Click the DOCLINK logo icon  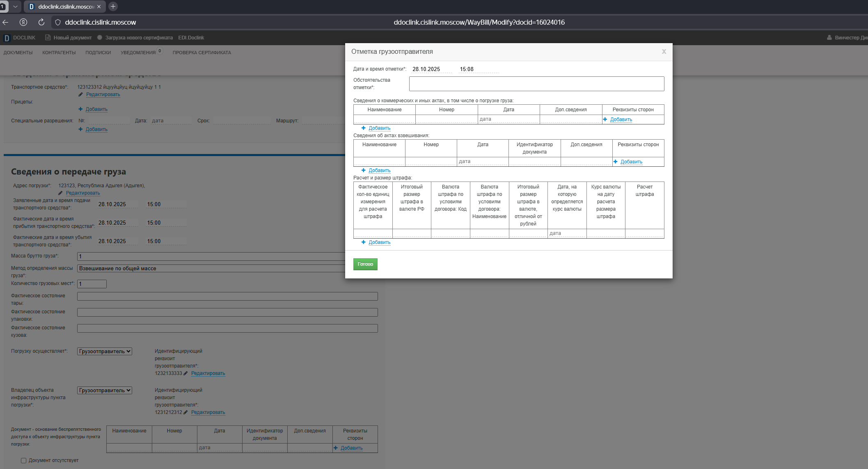tap(7, 38)
